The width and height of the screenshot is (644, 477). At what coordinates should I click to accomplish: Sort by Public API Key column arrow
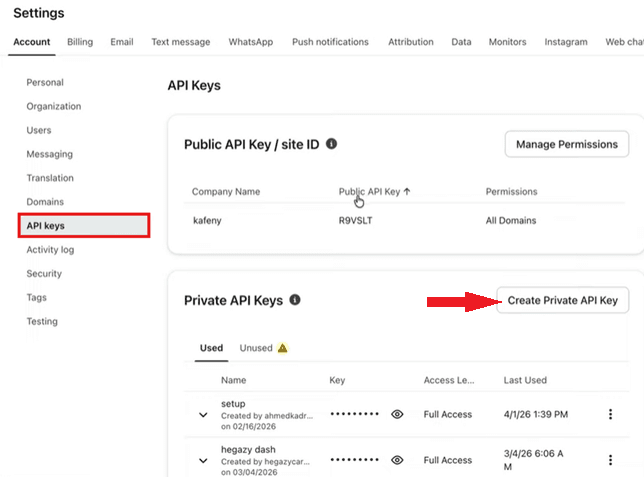408,191
